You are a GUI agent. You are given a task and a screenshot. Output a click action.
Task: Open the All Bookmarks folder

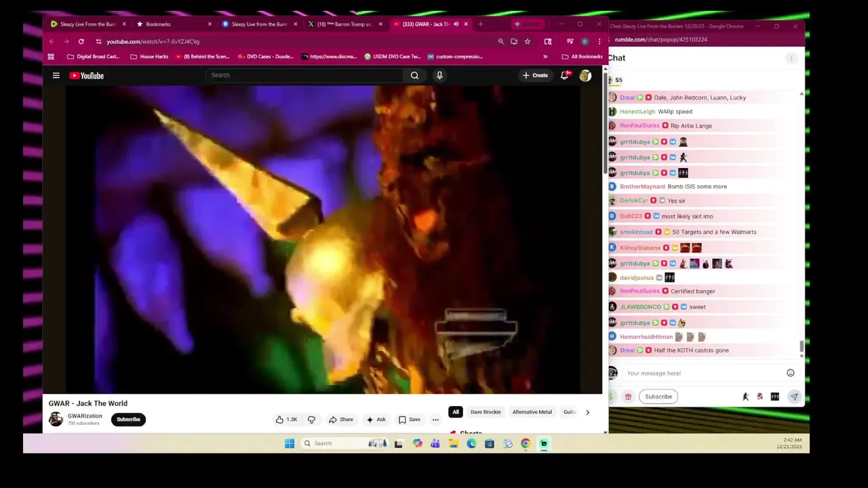coord(582,56)
